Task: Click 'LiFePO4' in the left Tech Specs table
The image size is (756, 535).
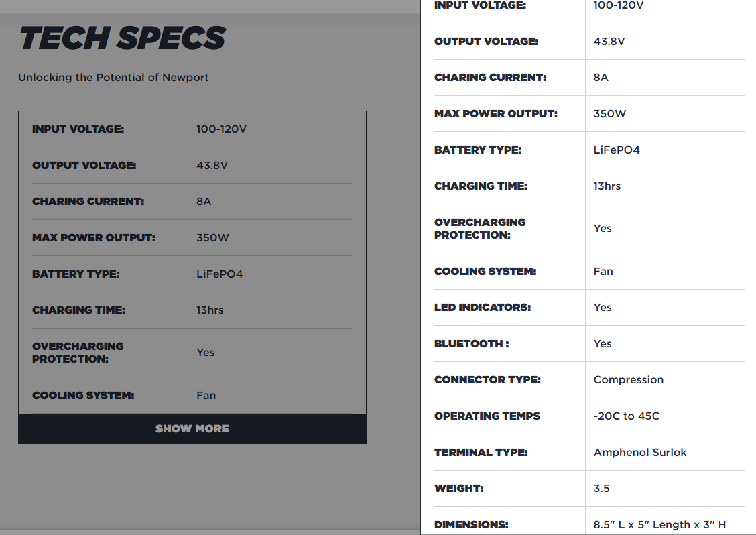Action: coord(220,274)
